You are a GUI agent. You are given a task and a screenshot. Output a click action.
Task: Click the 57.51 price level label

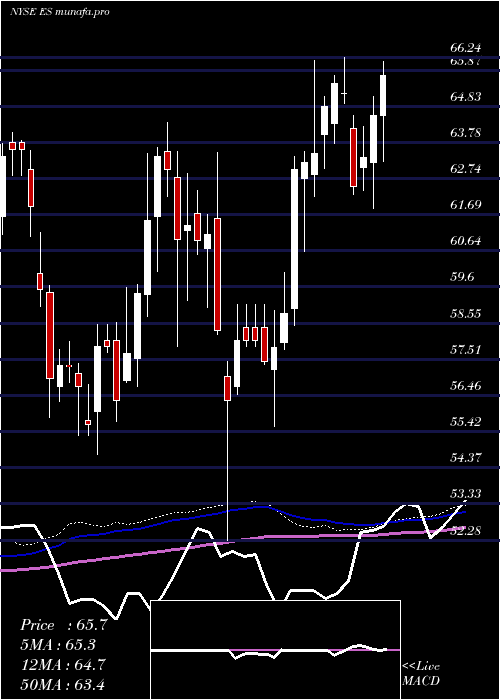pos(466,349)
